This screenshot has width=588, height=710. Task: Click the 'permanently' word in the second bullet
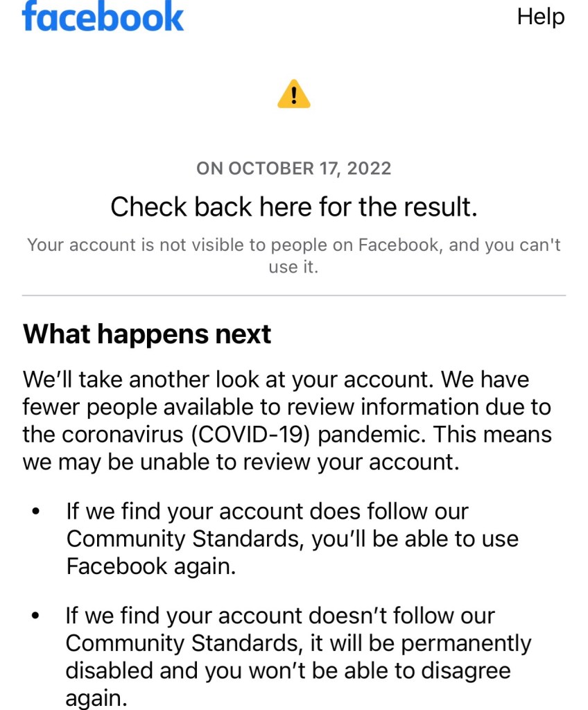pyautogui.click(x=466, y=643)
